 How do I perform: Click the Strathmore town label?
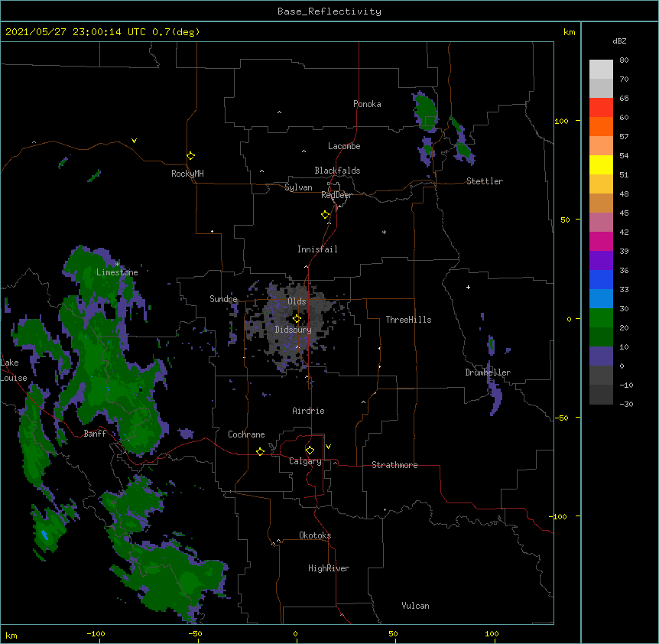[x=394, y=465]
